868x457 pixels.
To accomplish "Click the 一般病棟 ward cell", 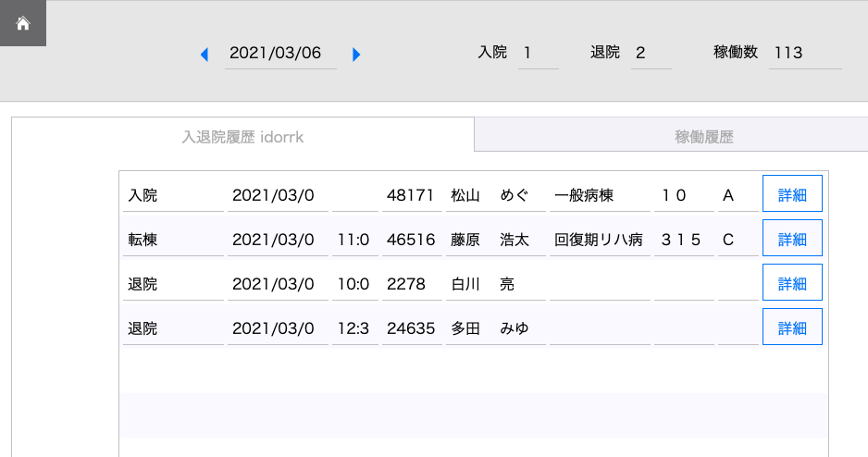I will point(600,195).
